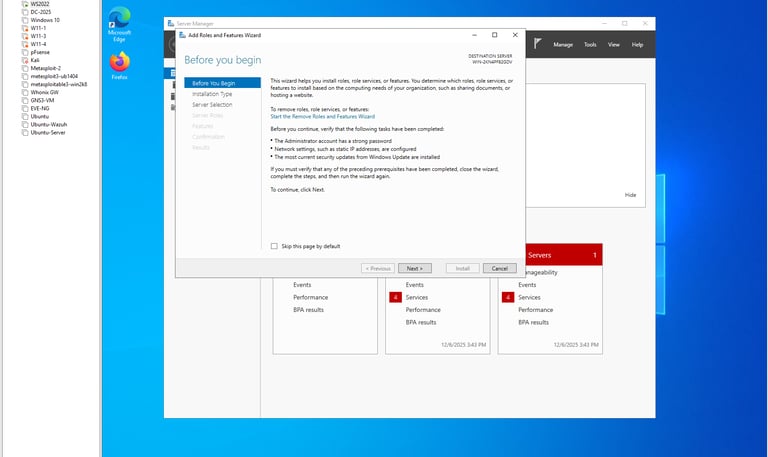Select the GNS3-VM entry
This screenshot has width=768, height=457.
coord(42,100)
